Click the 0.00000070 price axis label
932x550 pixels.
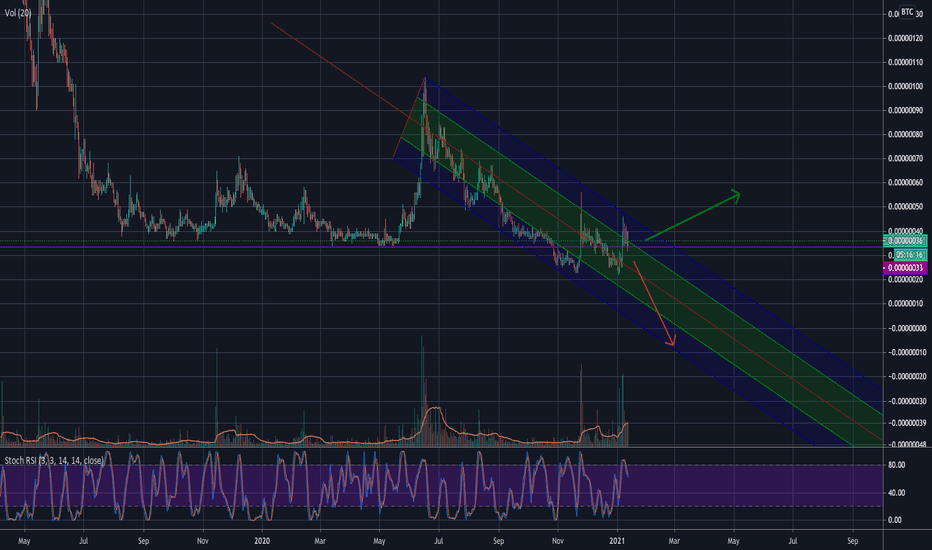pyautogui.click(x=906, y=159)
